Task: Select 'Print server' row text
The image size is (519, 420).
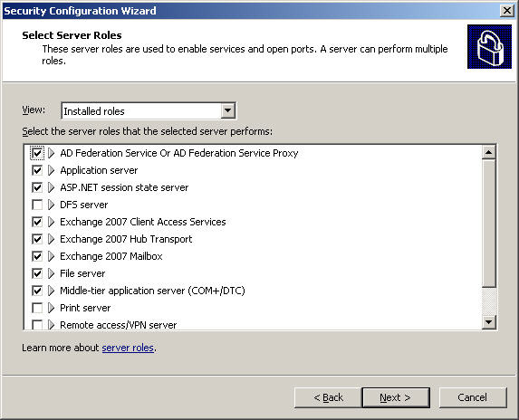Action: click(85, 308)
